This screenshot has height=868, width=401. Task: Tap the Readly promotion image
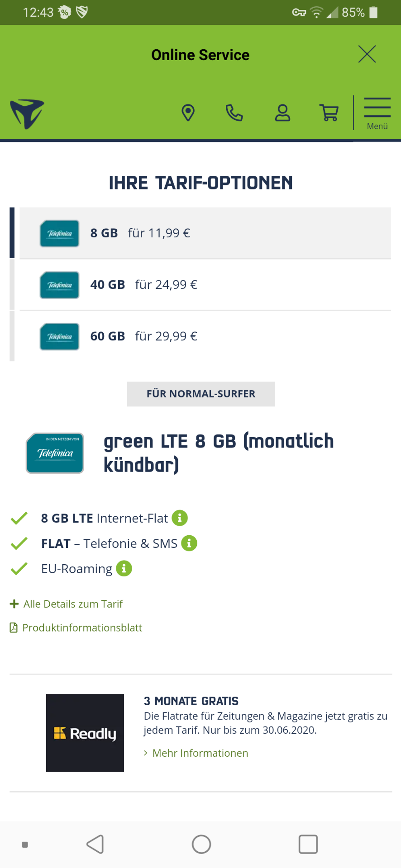(x=85, y=733)
